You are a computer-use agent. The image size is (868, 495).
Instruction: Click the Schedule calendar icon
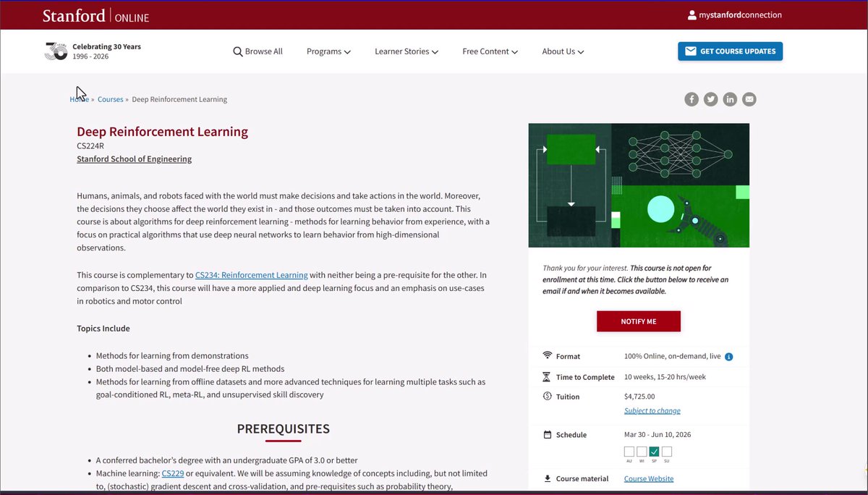[x=547, y=435]
